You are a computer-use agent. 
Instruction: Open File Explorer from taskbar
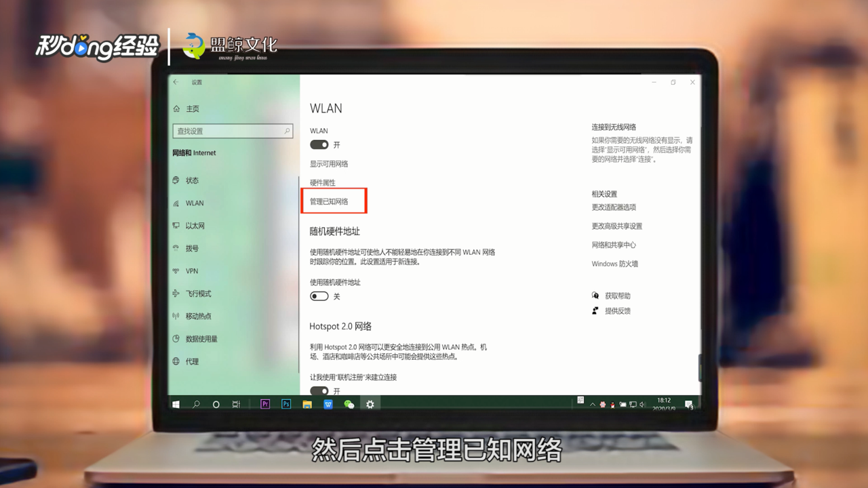point(307,404)
